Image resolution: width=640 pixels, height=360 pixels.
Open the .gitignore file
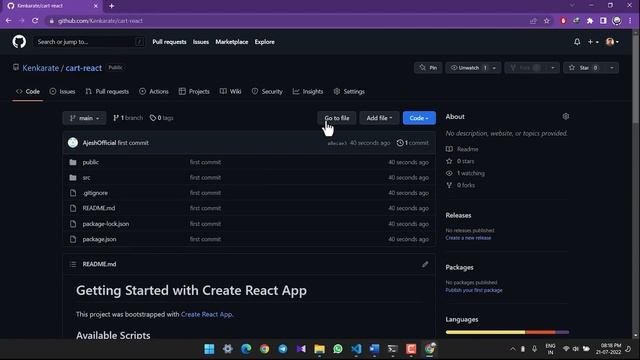point(95,193)
